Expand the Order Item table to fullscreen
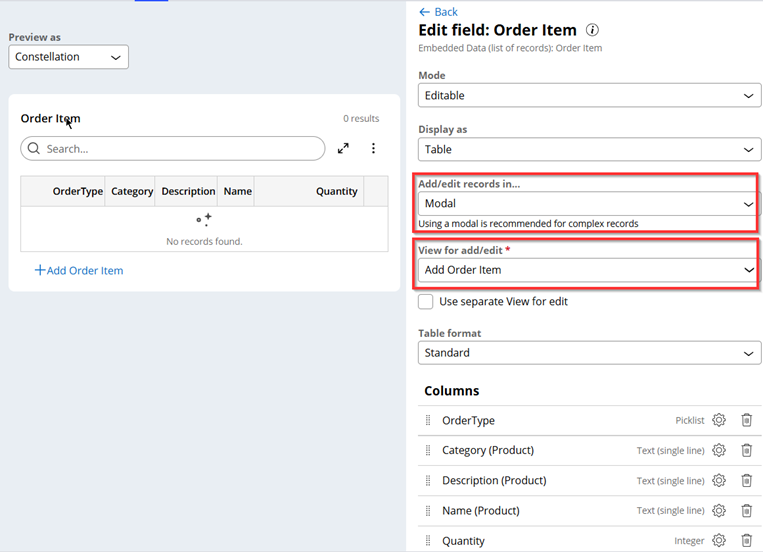 tap(343, 148)
